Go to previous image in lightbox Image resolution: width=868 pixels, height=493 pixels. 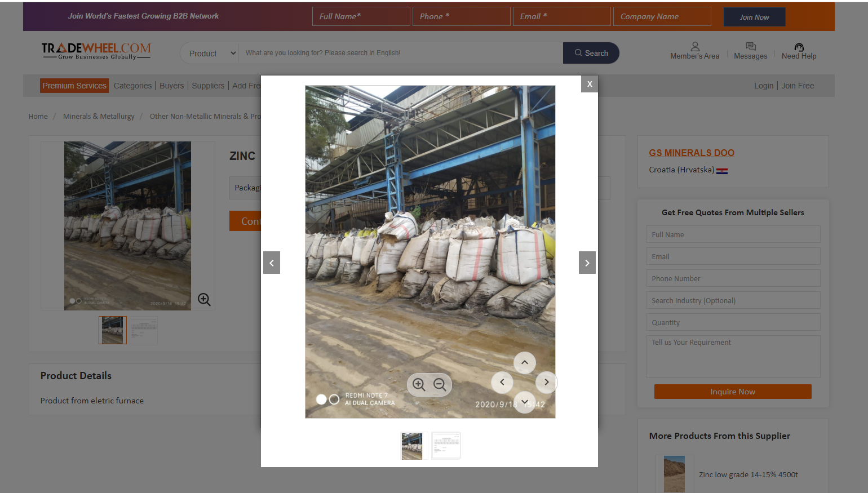(x=272, y=263)
